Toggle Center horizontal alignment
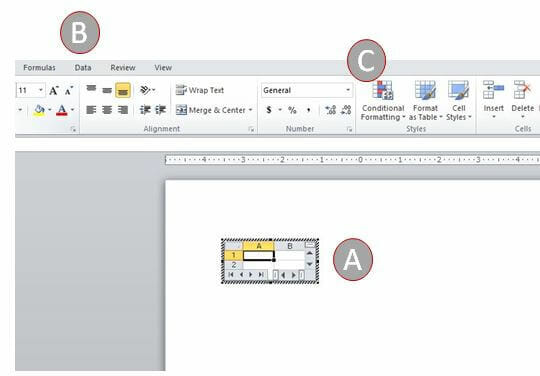 (107, 110)
